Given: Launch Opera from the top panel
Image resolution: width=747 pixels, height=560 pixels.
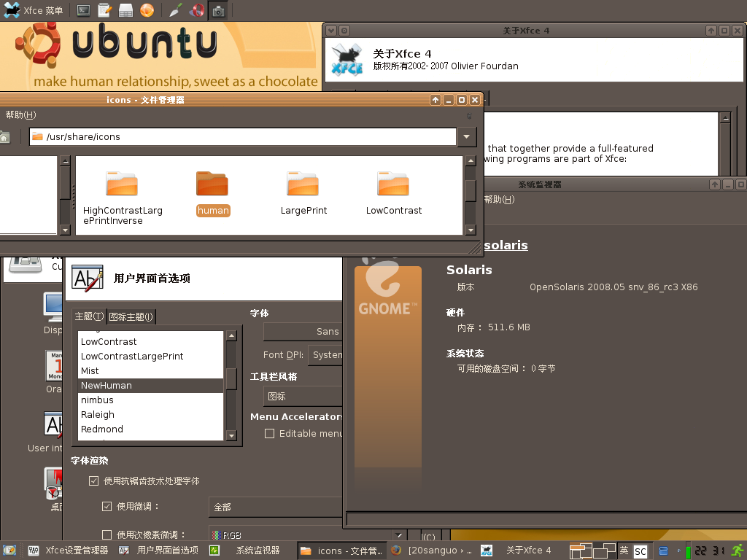Looking at the screenshot, I should coord(197,10).
